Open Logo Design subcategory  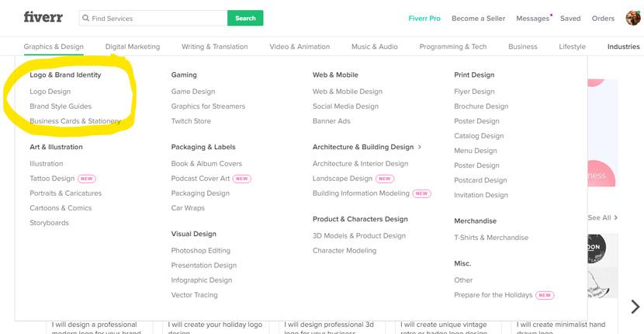50,92
